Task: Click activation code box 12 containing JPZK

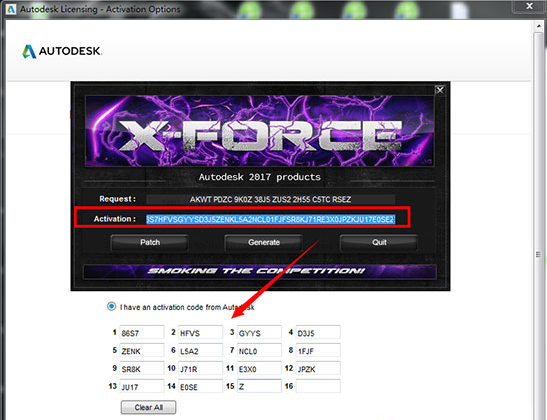Action: 318,369
